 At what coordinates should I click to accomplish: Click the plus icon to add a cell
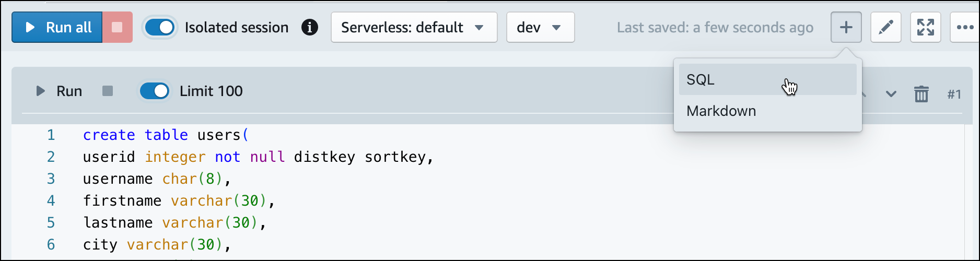[846, 27]
